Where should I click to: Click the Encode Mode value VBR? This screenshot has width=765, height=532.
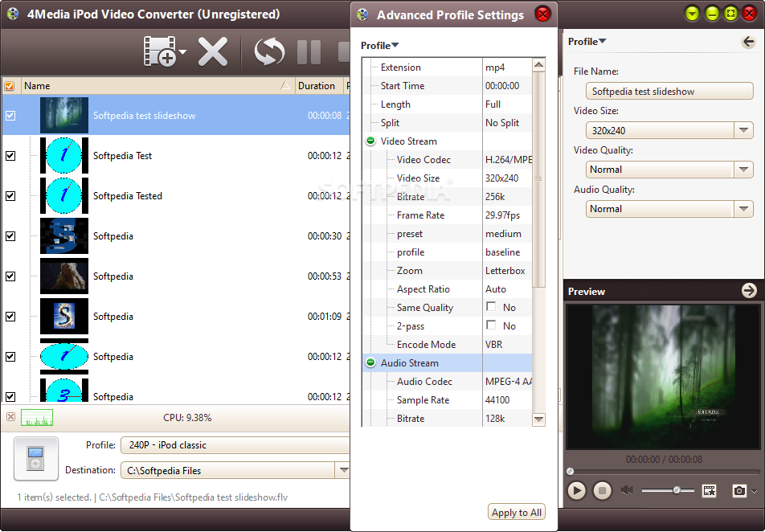coord(493,345)
